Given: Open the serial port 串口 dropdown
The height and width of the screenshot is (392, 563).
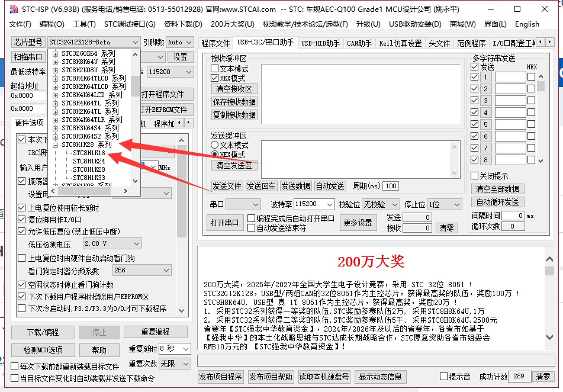Looking at the screenshot, I should (243, 205).
